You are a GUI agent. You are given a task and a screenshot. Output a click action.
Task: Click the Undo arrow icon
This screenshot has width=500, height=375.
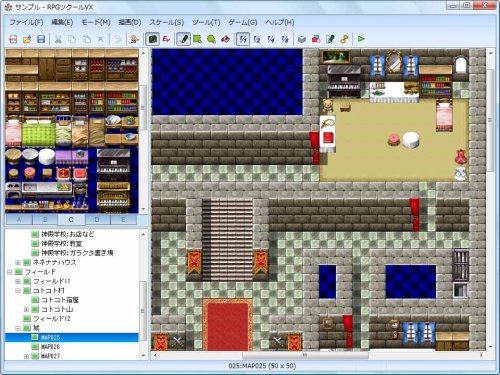(x=117, y=39)
